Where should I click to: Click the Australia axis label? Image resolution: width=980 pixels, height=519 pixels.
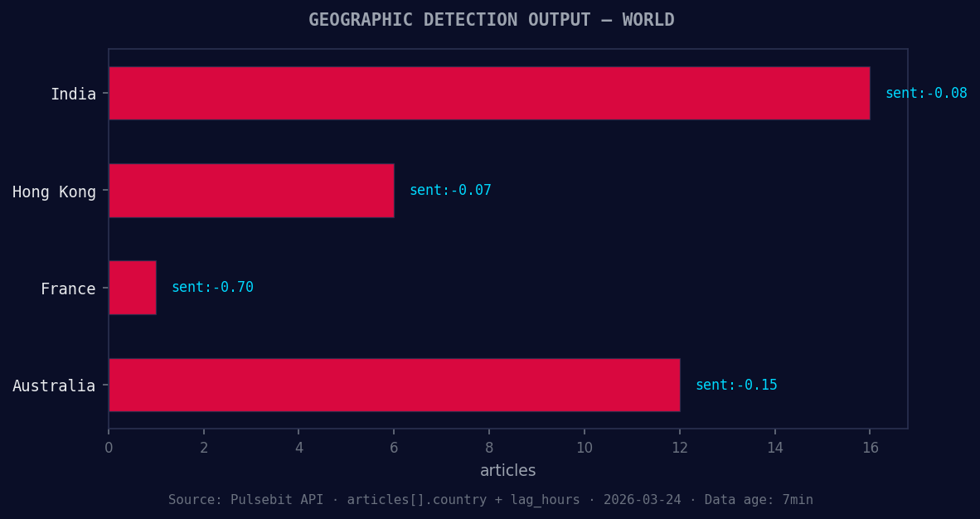point(56,386)
